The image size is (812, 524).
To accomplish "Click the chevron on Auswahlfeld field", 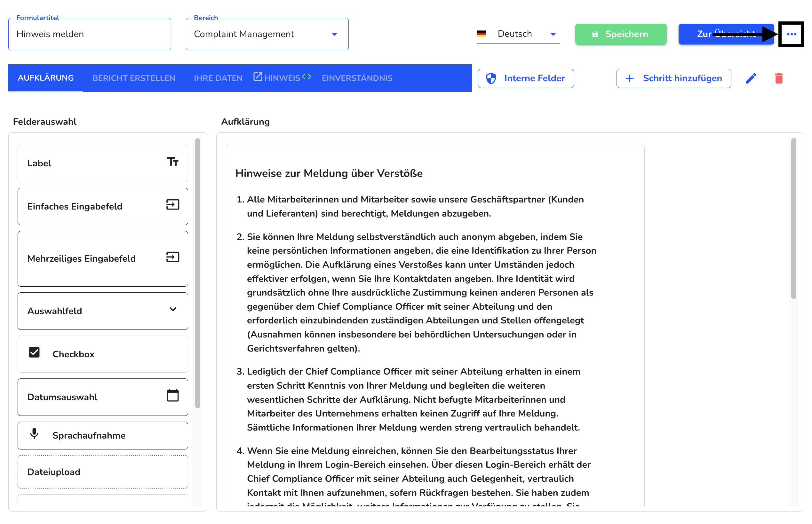I will tap(172, 309).
